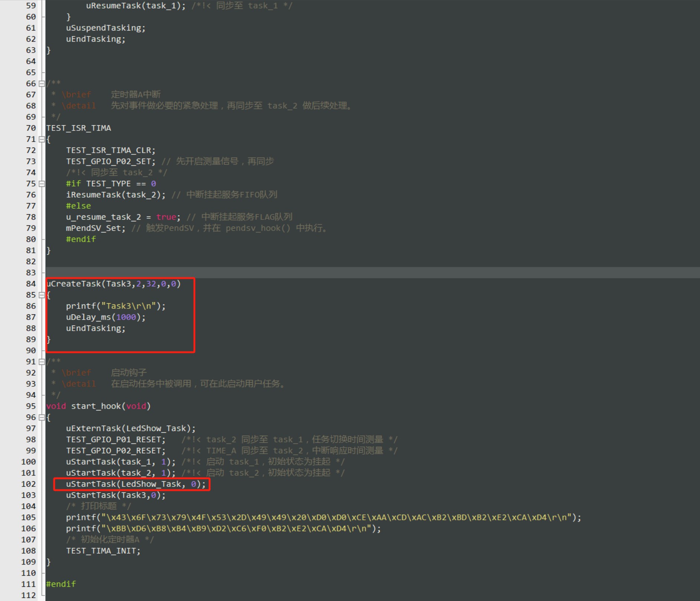Viewport: 700px width, 601px height.
Task: Click line number 70 in the gutter
Action: (x=31, y=128)
